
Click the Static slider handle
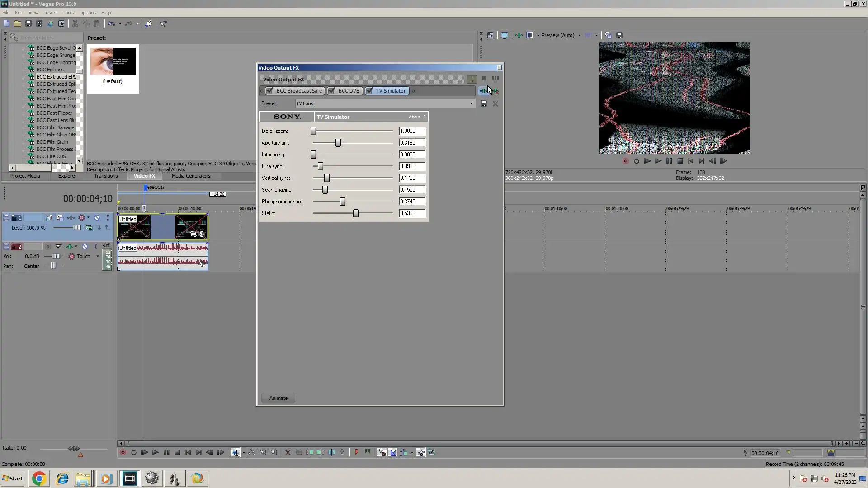click(356, 213)
